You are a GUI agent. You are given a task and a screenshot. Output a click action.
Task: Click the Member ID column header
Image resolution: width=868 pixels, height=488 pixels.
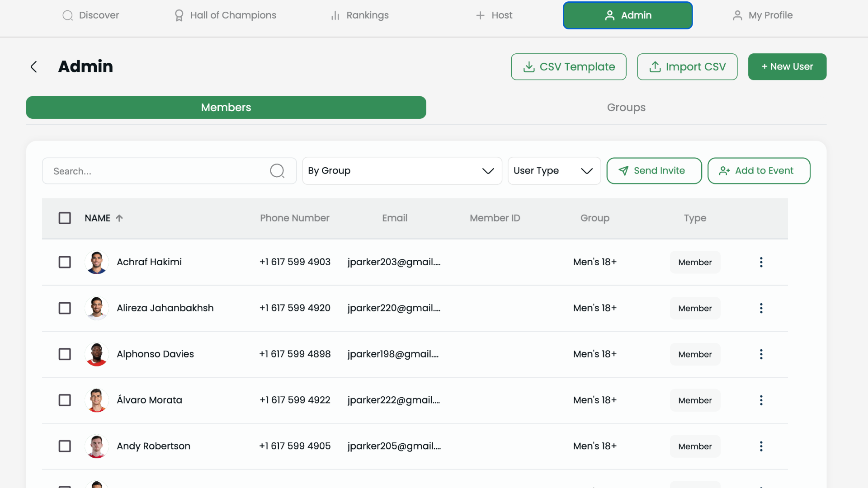point(495,218)
